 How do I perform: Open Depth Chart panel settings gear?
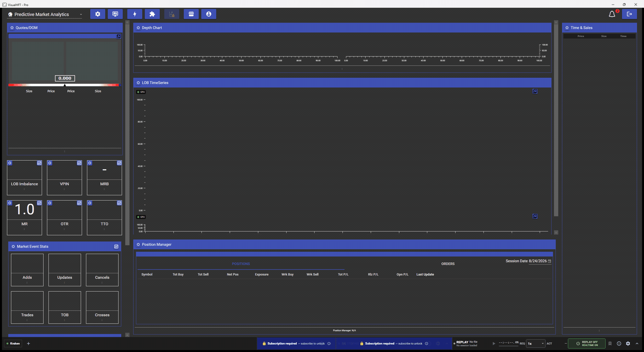click(138, 28)
